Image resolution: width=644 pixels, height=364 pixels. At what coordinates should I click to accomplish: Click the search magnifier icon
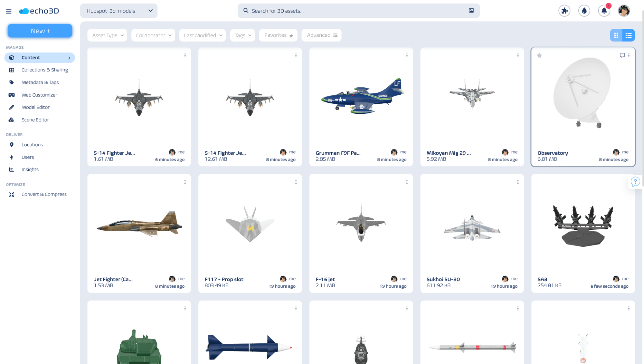point(246,11)
